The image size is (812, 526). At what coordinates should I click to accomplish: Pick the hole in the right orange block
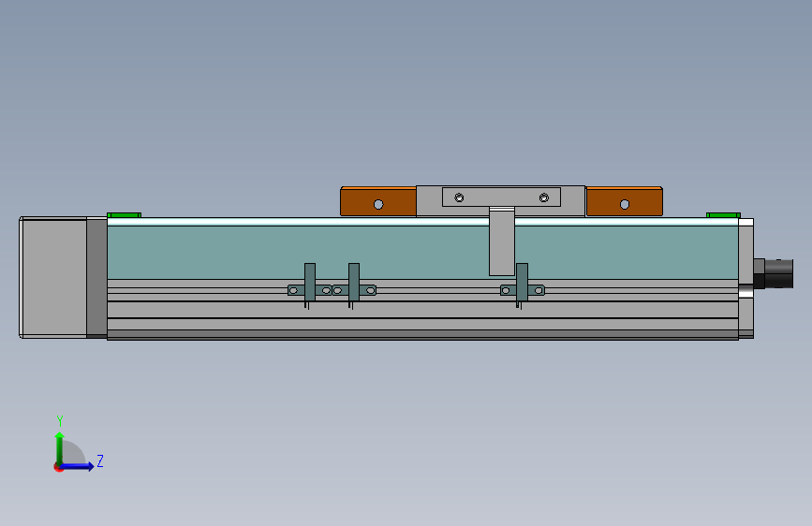[625, 204]
